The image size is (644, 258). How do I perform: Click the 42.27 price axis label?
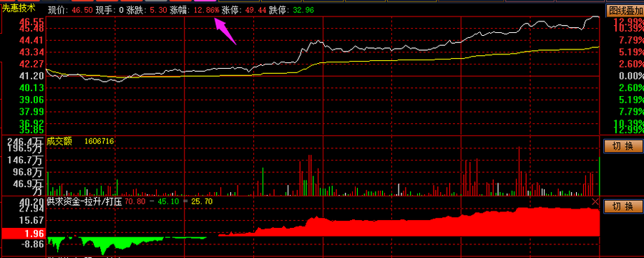pyautogui.click(x=32, y=64)
